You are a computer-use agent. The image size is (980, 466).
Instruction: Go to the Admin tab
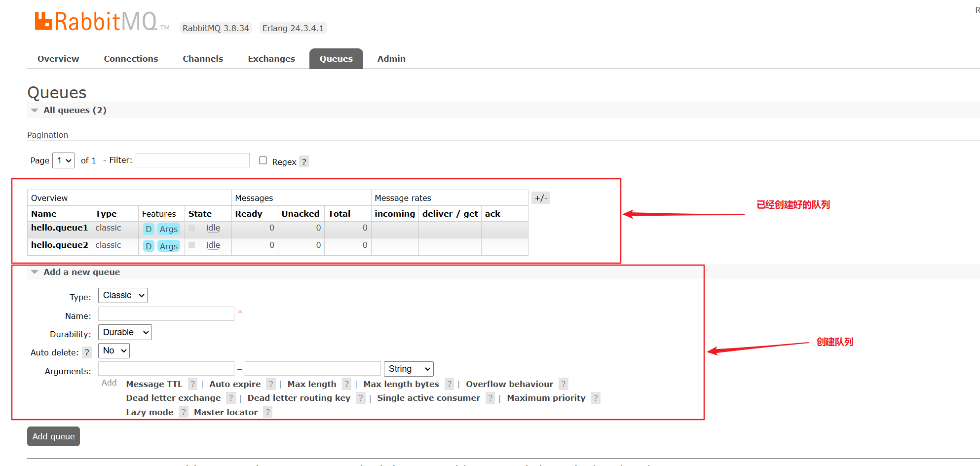pos(391,59)
